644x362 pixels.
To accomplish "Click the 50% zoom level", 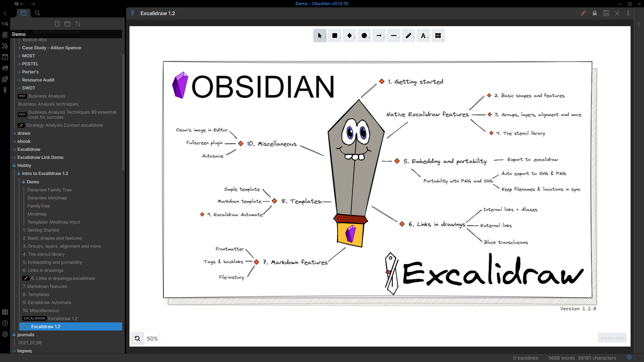I will point(152,339).
